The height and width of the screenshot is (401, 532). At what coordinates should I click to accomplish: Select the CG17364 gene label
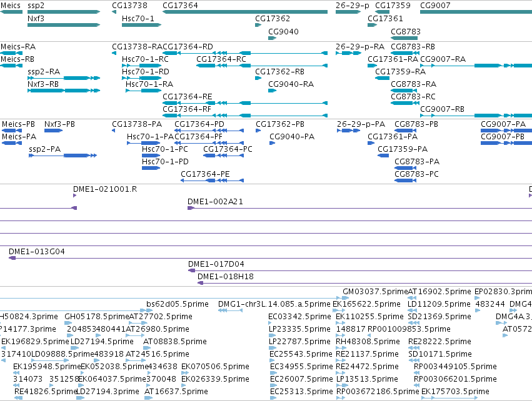click(x=180, y=6)
